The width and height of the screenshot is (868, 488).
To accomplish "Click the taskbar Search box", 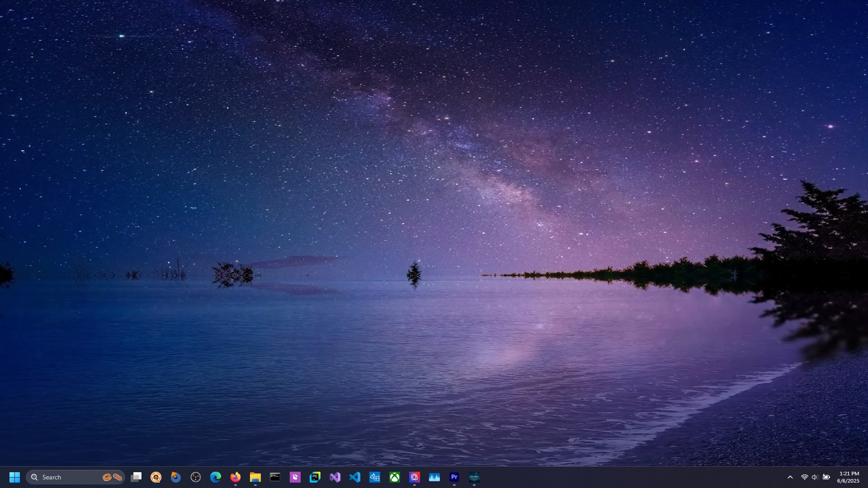I will (x=63, y=477).
